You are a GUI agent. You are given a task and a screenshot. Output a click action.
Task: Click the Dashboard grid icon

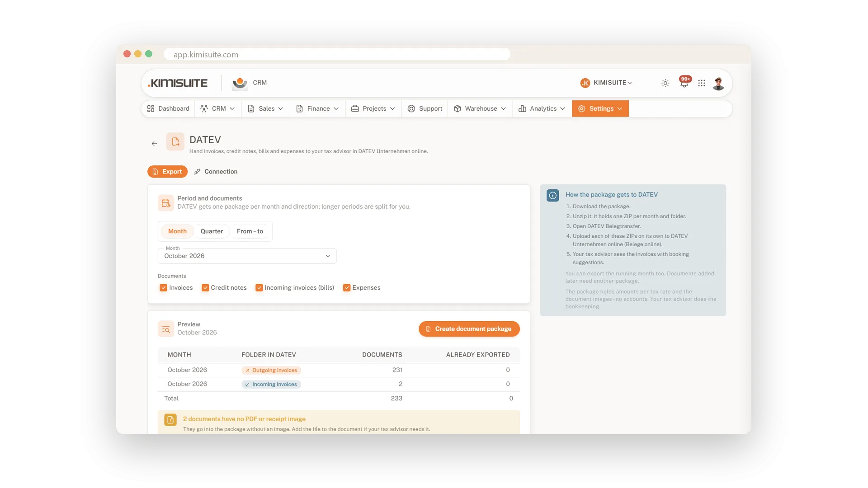point(151,109)
